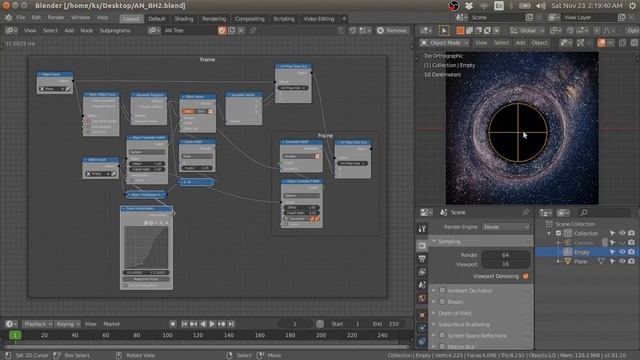Screen dimensions: 640x360
Task: Open the File menu
Action: click(21, 18)
